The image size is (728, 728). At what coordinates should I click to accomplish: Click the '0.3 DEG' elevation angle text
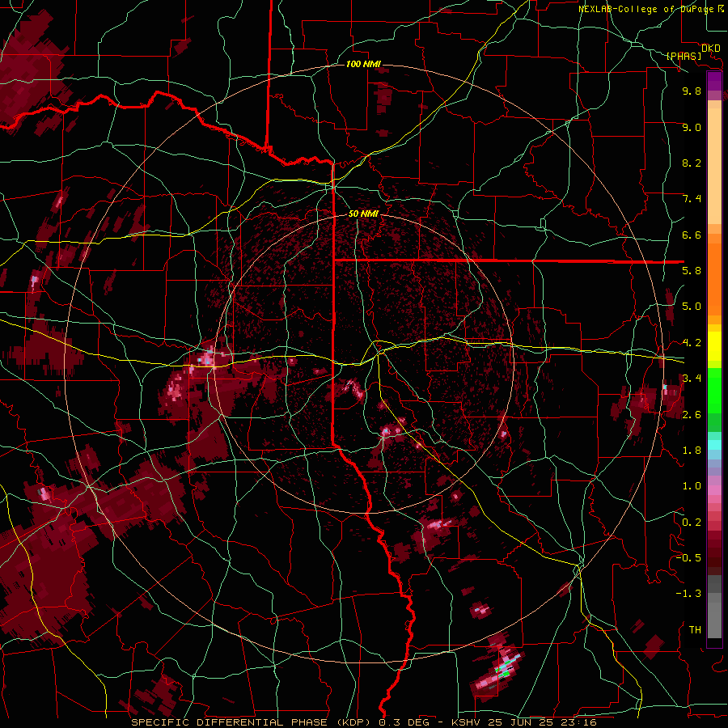(x=404, y=722)
